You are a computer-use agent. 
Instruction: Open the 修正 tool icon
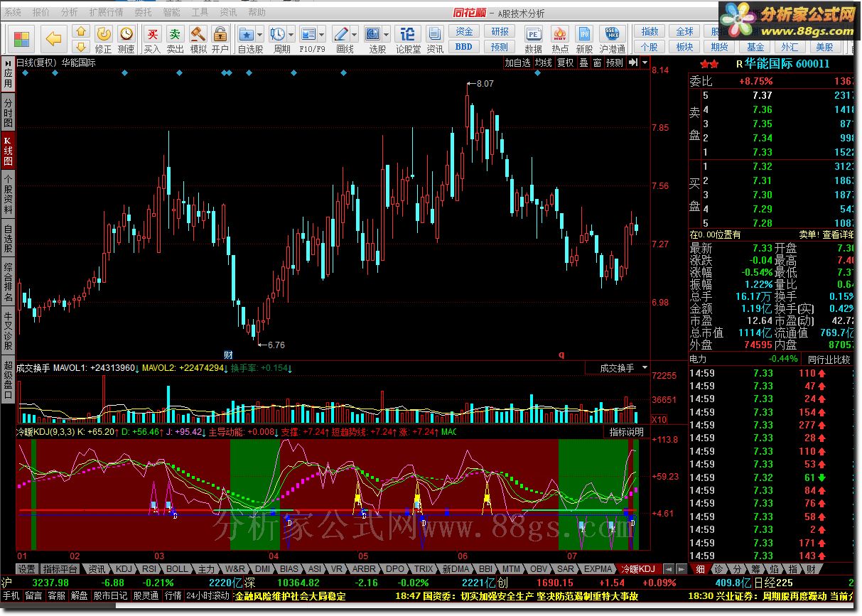click(x=104, y=39)
